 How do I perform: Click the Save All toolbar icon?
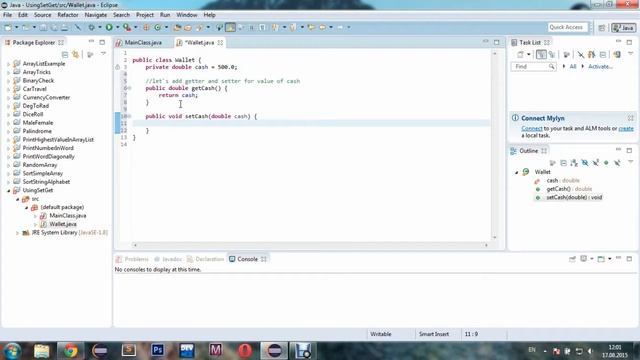[53, 27]
